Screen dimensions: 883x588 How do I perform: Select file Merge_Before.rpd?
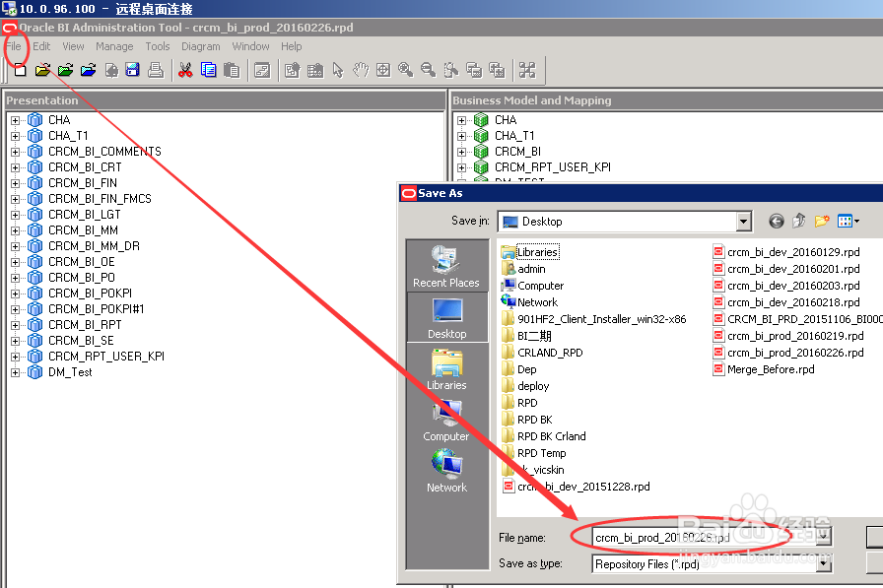pyautogui.click(x=771, y=369)
